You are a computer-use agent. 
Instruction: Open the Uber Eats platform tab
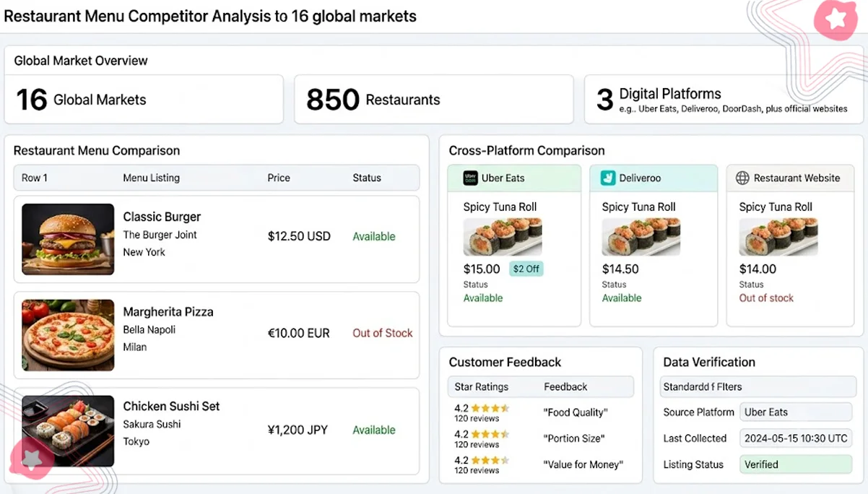coord(514,178)
